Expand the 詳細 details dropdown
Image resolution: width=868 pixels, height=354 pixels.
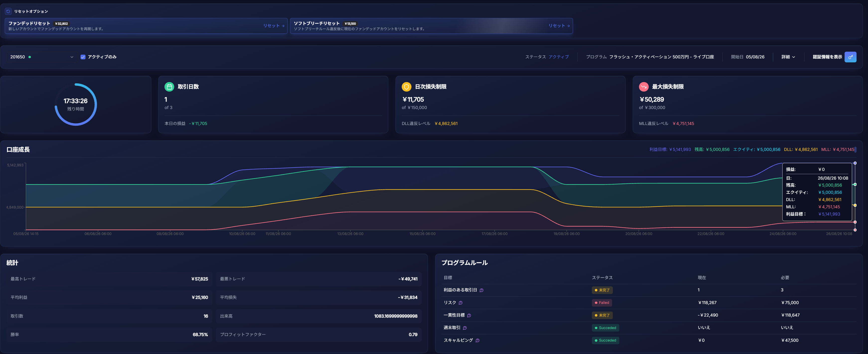[788, 57]
